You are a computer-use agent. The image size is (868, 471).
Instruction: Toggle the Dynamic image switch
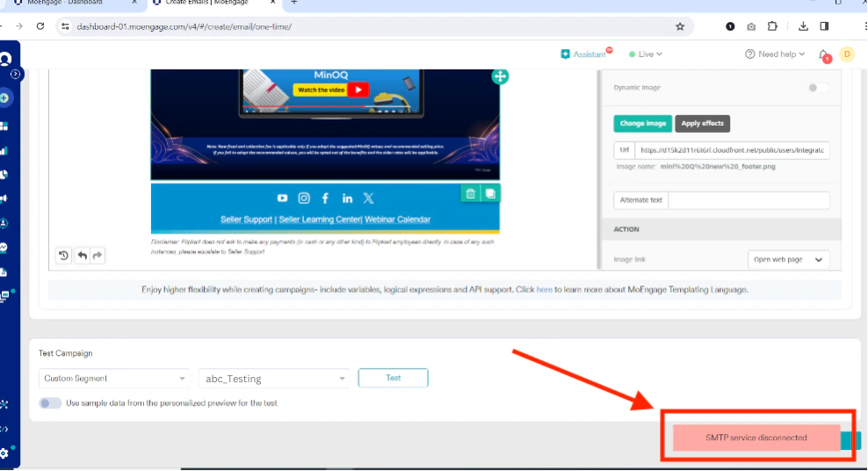(x=818, y=88)
